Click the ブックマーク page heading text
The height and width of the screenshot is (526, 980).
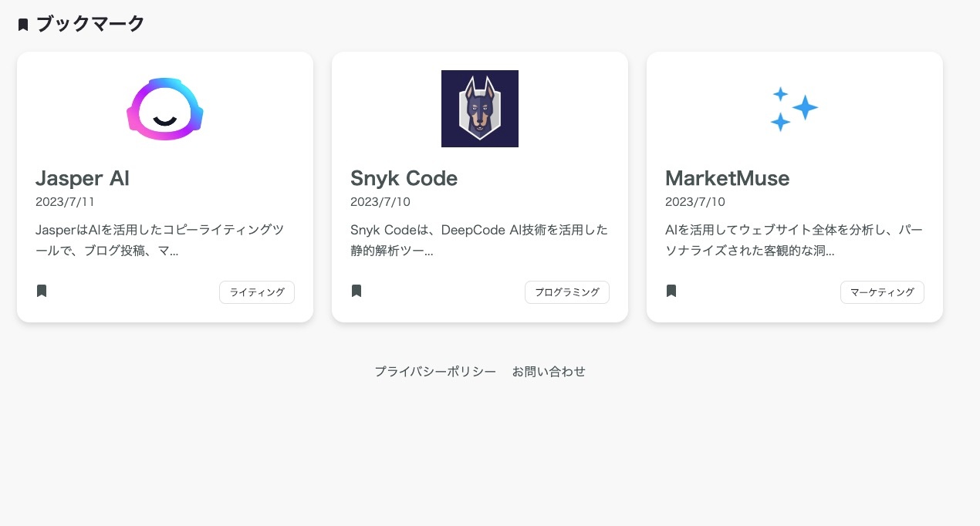[x=90, y=24]
